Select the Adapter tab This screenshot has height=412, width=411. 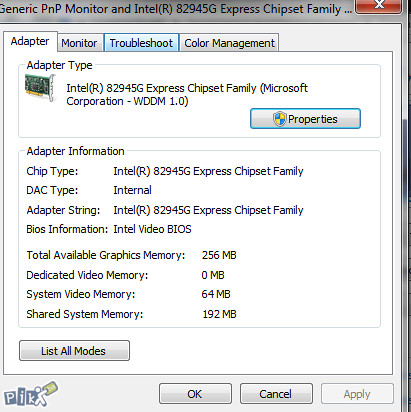(30, 41)
